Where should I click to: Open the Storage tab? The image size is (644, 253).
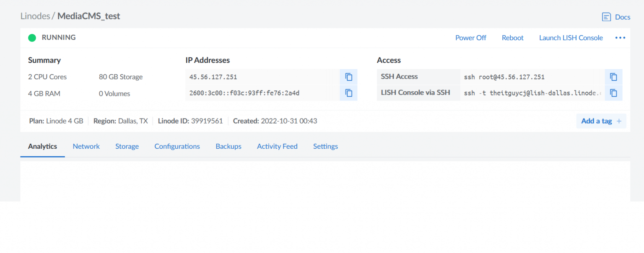point(127,146)
